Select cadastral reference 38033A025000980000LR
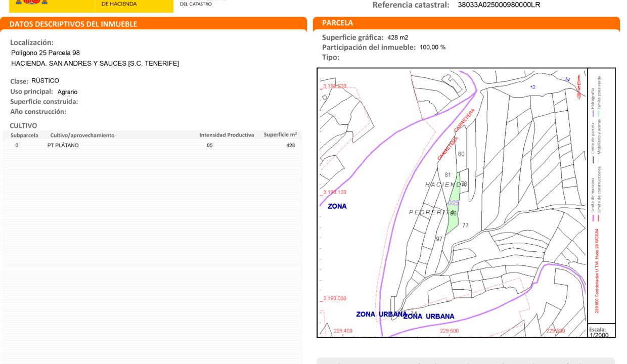Viewport: 627px width, 364px height. click(499, 5)
